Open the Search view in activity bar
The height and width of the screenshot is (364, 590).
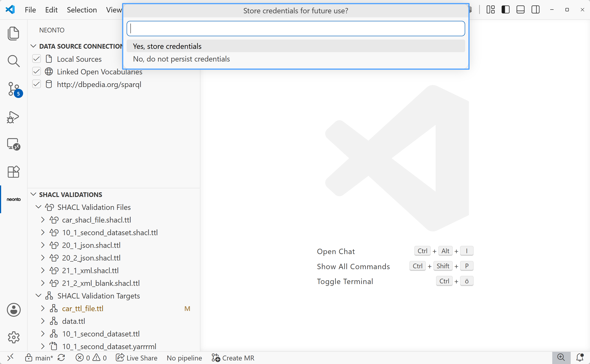click(x=14, y=61)
